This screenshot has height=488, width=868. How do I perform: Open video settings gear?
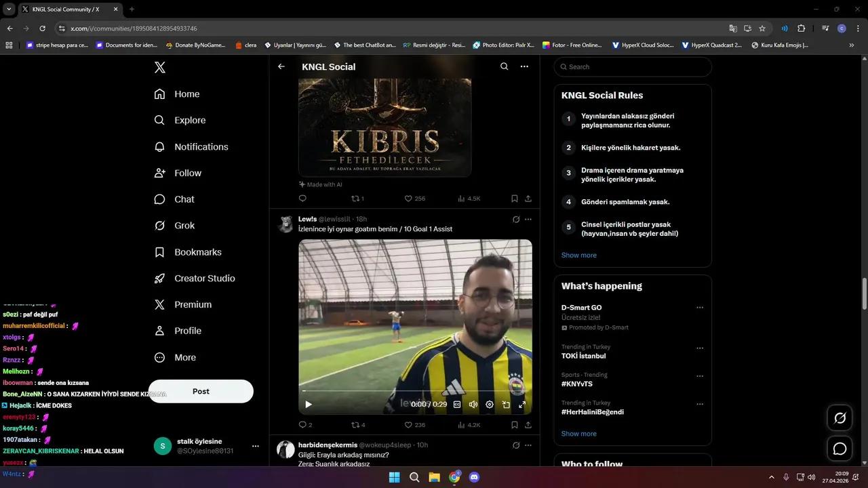tap(490, 405)
